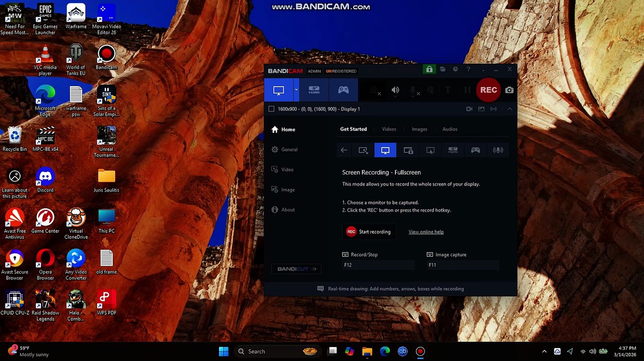Click the big red REC button

(489, 90)
